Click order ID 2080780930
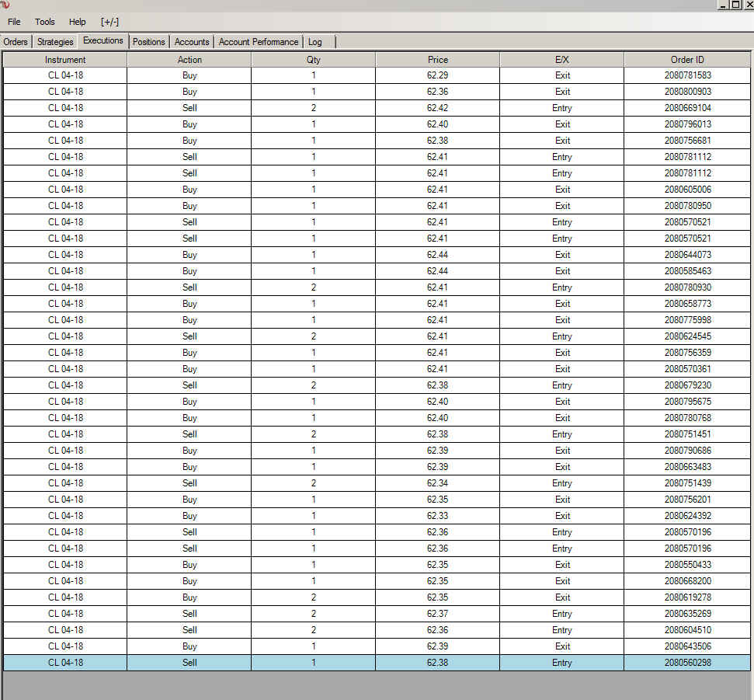Screen dimensions: 754x700 (688, 287)
